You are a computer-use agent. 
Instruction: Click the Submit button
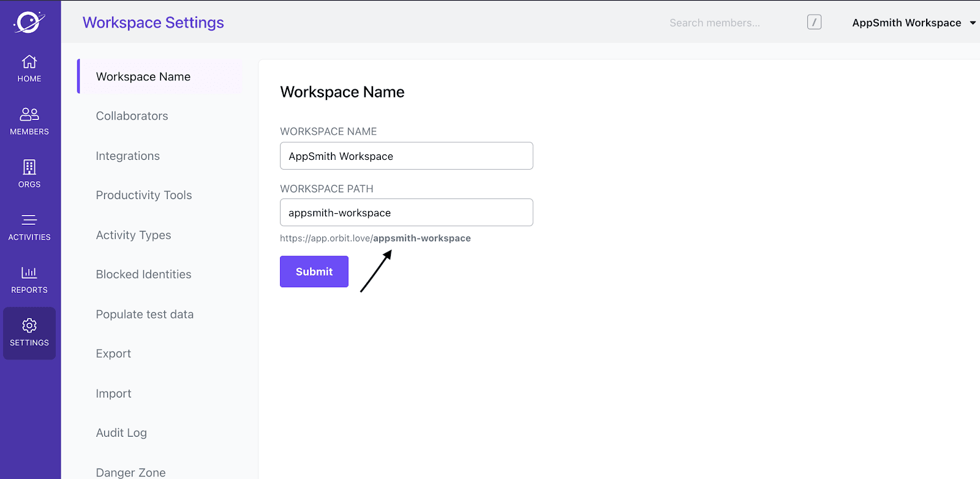click(314, 271)
